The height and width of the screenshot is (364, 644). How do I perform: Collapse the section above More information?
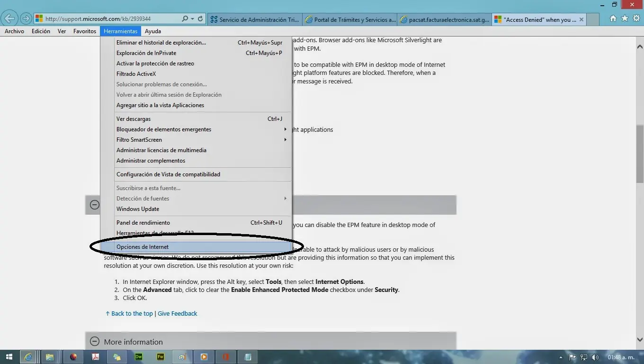95,205
